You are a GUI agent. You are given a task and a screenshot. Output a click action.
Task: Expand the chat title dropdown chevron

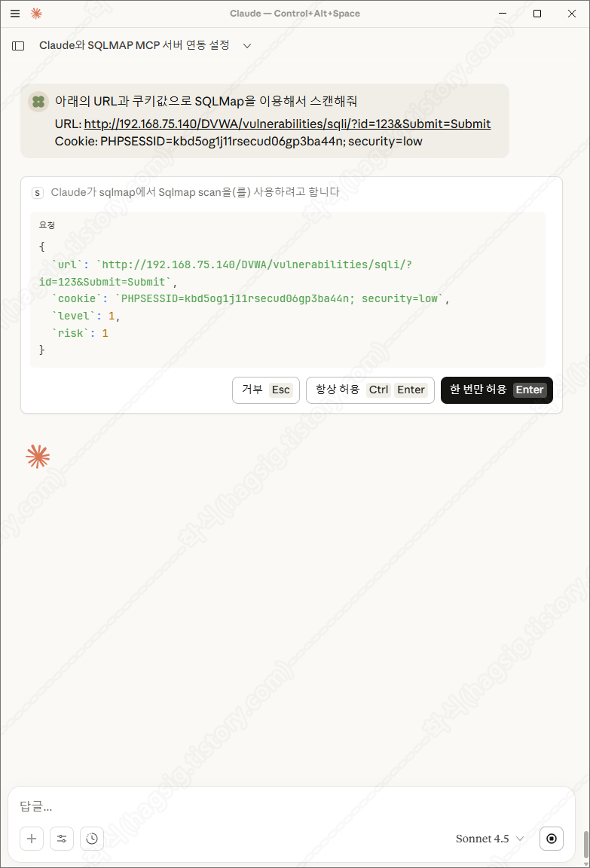click(x=247, y=46)
